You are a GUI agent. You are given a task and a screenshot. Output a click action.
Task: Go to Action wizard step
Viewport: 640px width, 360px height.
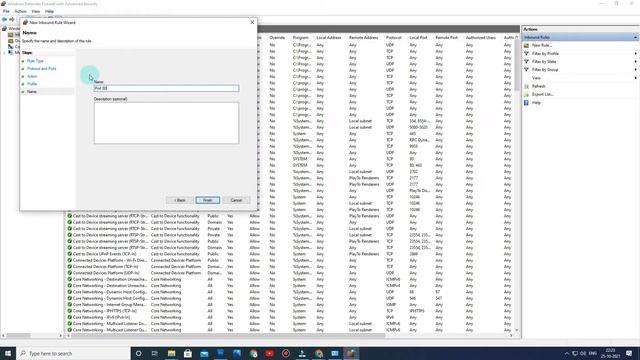[32, 76]
